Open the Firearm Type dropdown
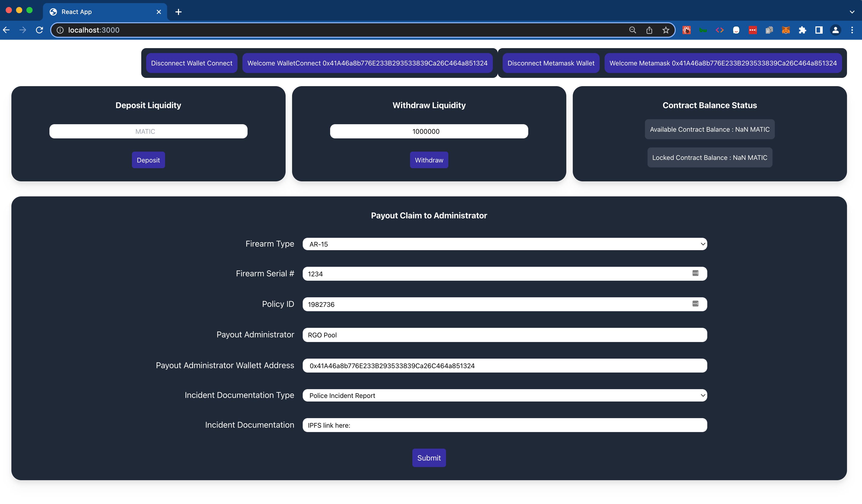 pyautogui.click(x=504, y=244)
